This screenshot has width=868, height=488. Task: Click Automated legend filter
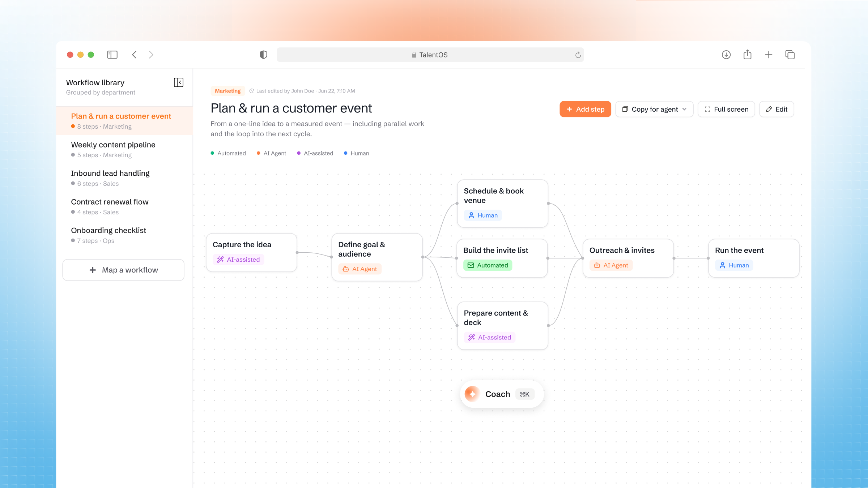coord(228,153)
